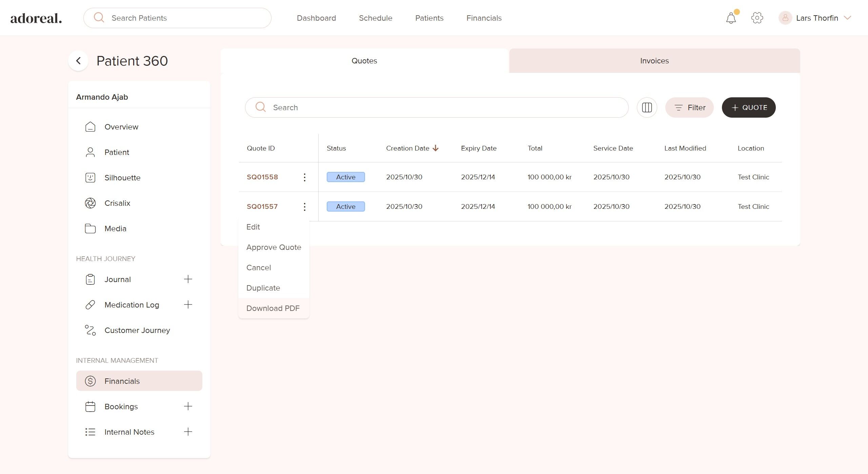868x474 pixels.
Task: Toggle column layout icon button
Action: coord(647,107)
